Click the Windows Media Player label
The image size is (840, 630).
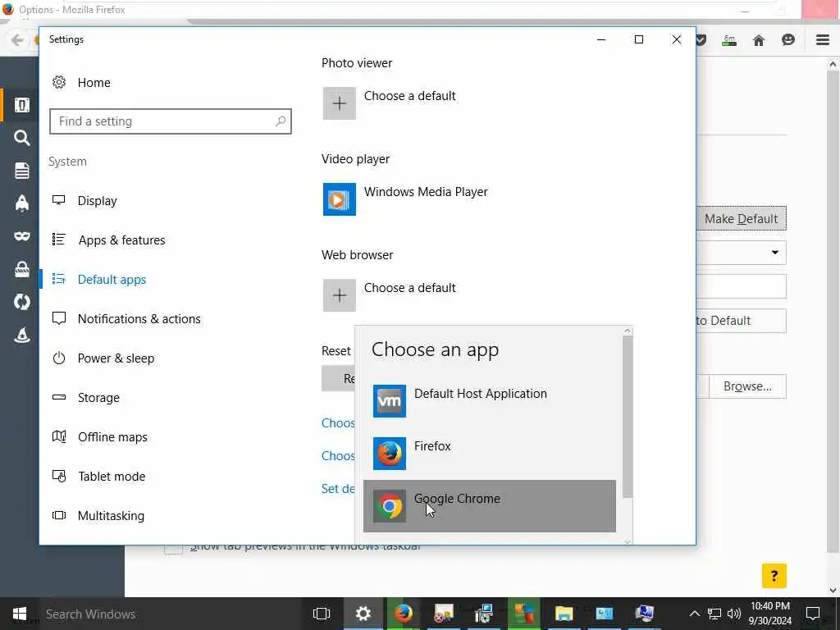pos(426,192)
